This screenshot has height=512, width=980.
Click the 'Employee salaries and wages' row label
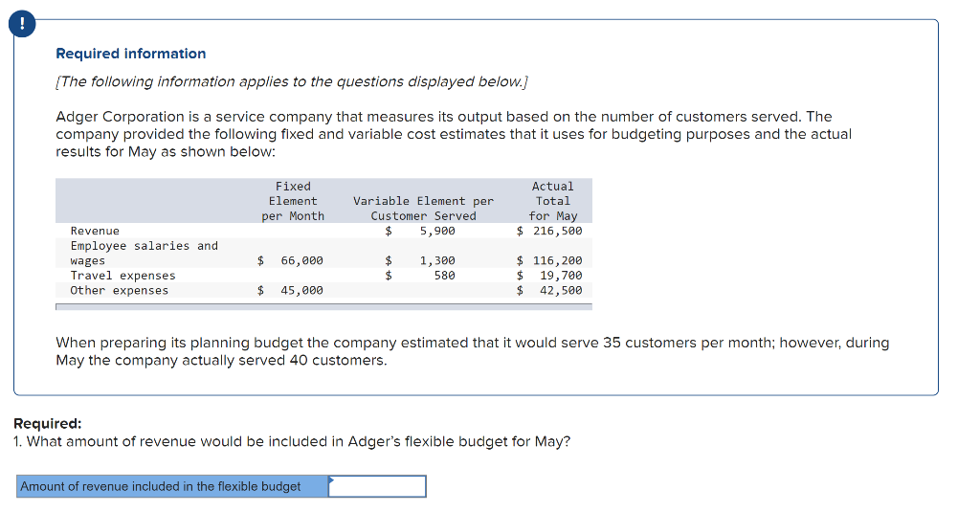144,254
